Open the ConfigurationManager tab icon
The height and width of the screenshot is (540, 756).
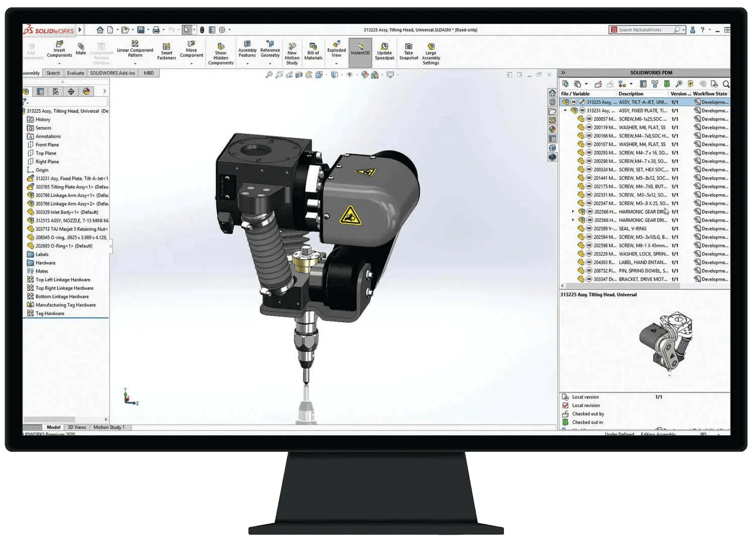(x=55, y=91)
